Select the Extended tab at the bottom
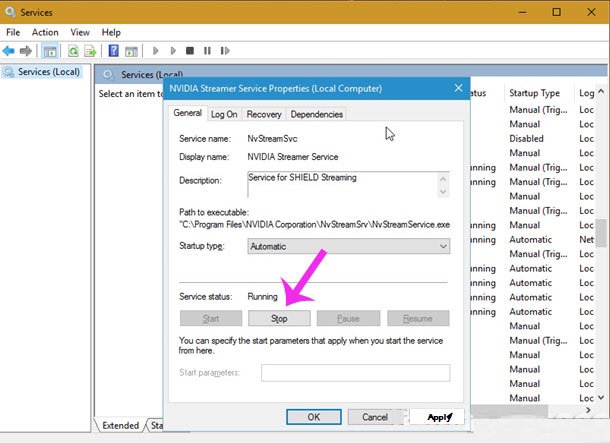The image size is (610, 443). [x=120, y=426]
